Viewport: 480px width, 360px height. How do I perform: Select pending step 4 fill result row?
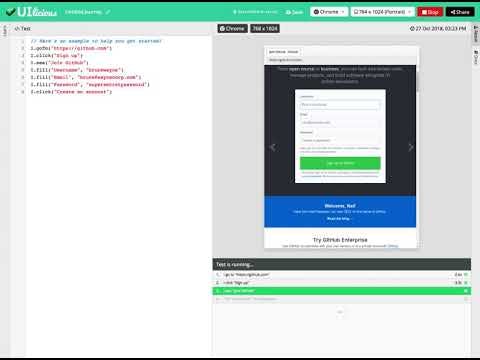tap(342, 299)
